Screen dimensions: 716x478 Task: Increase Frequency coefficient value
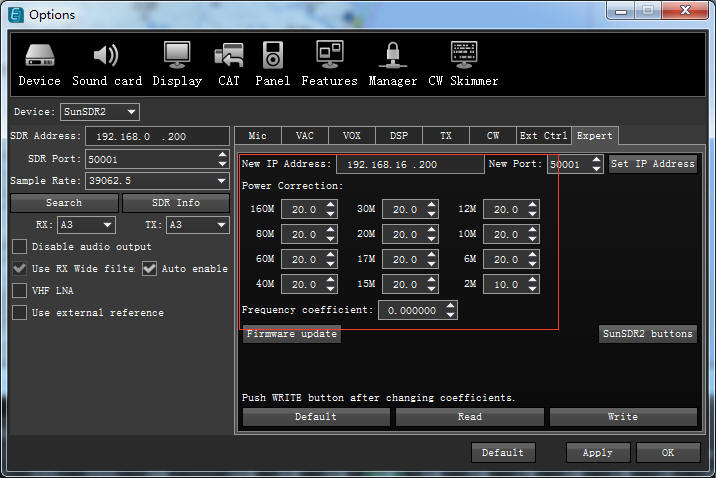click(x=451, y=306)
